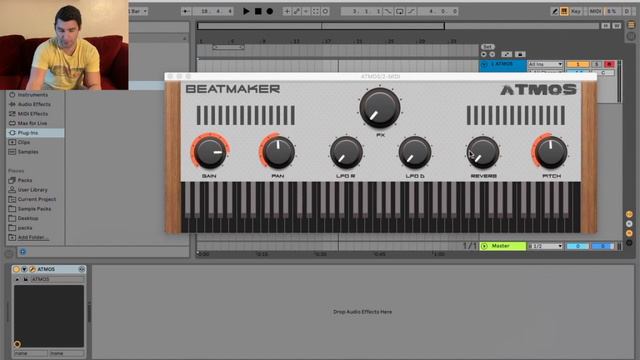Click the Session Record circle button

[x=325, y=11]
